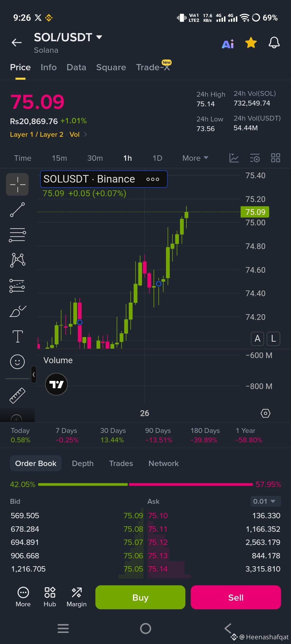The height and width of the screenshot is (644, 291).
Task: Click the 75.09 price label on axis
Action: pyautogui.click(x=255, y=212)
